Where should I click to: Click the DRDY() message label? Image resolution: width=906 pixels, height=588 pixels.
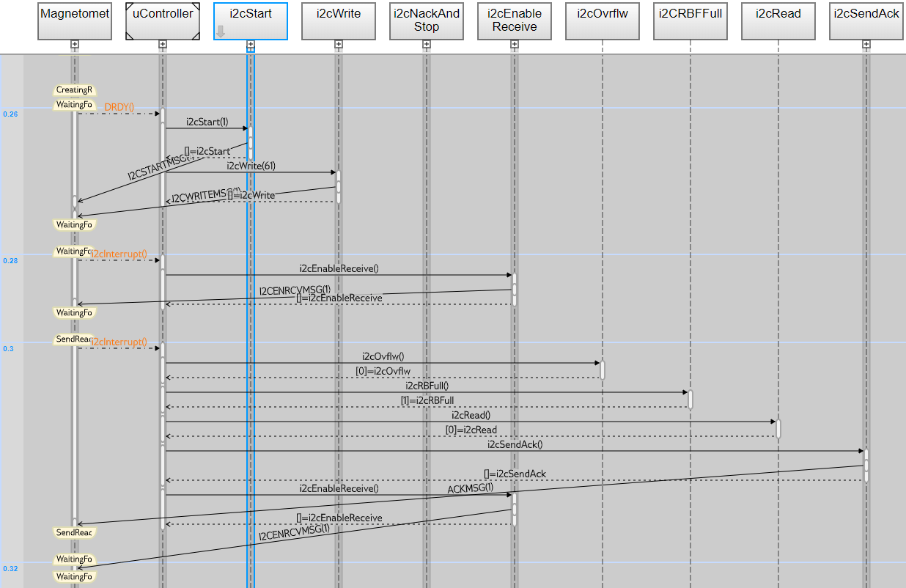(119, 107)
